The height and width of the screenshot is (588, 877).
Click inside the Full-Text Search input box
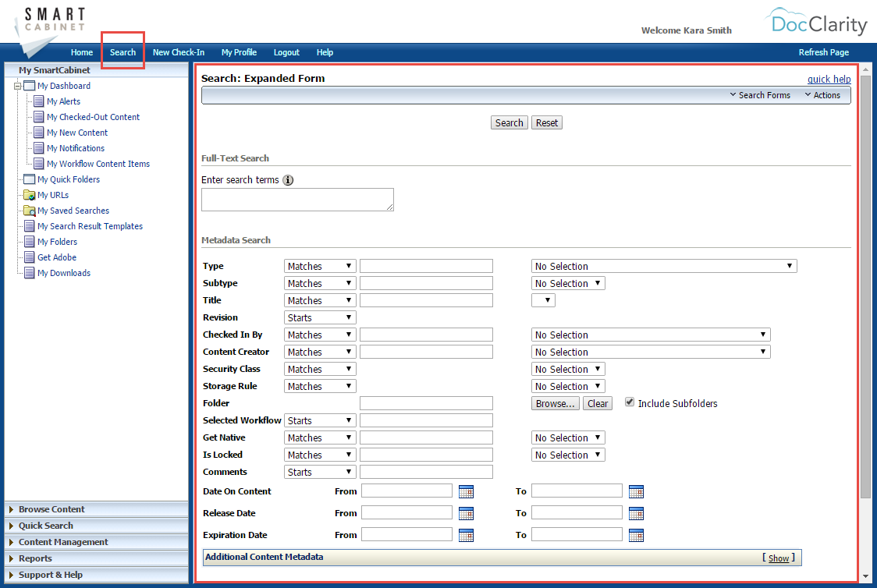click(x=297, y=200)
